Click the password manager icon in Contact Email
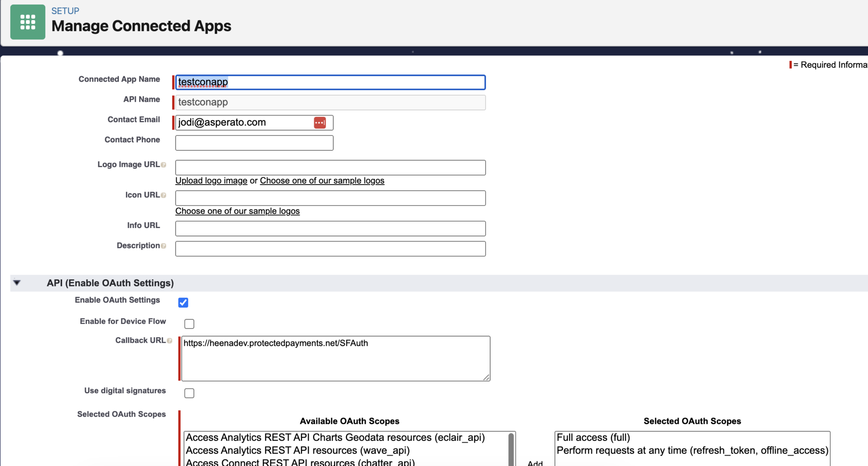This screenshot has height=466, width=868. (319, 123)
